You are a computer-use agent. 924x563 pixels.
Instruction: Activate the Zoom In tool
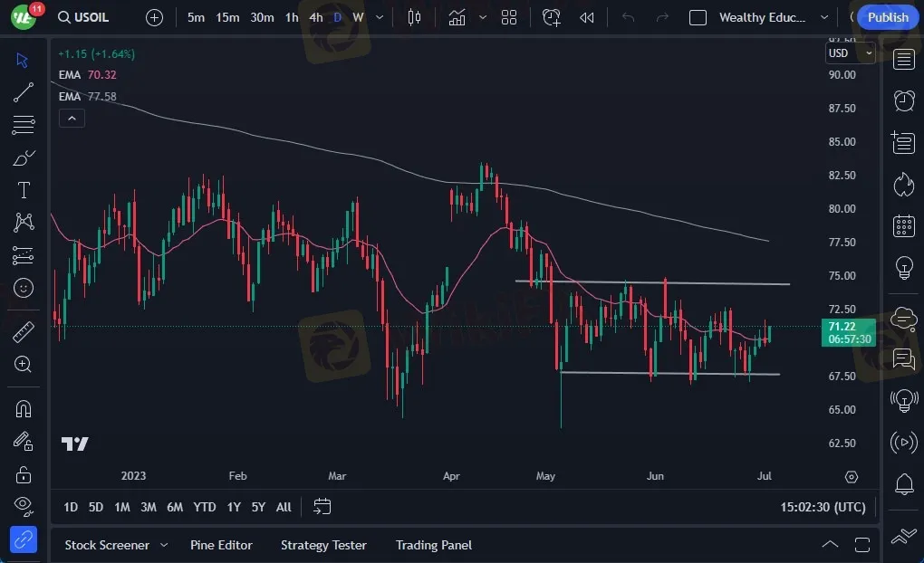[x=24, y=364]
